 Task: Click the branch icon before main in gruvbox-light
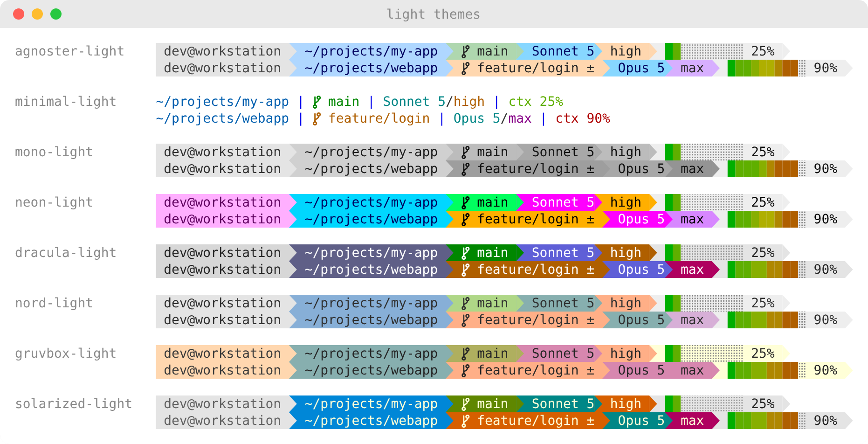(x=465, y=354)
